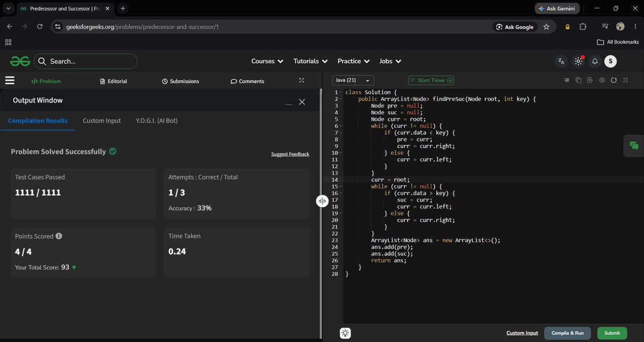Switch theme using the sun icon
Screen dimensions: 644x342
pyautogui.click(x=579, y=61)
